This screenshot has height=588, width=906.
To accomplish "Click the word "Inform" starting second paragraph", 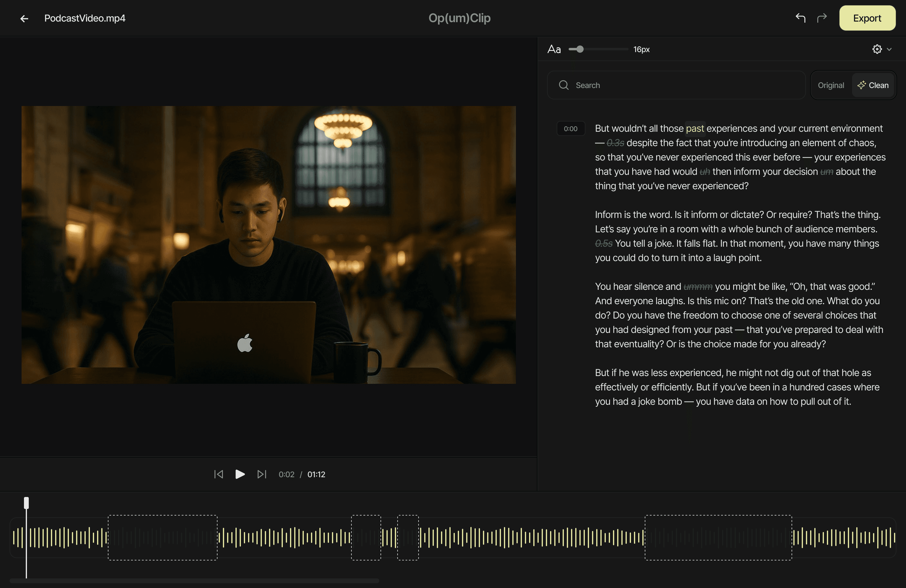I will [608, 215].
